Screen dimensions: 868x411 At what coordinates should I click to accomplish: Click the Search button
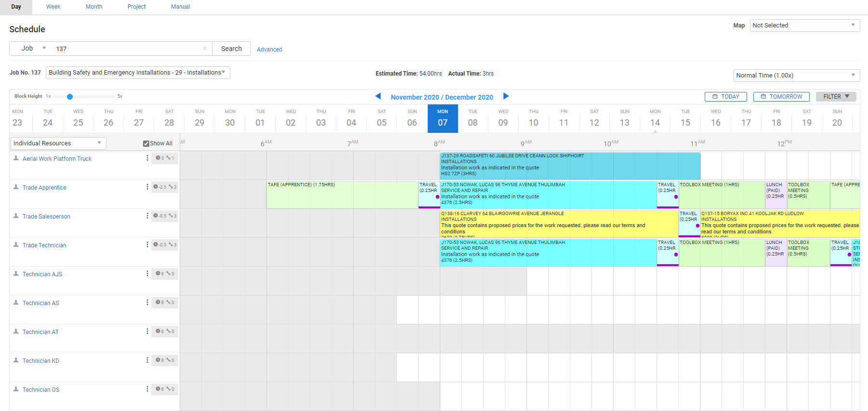click(x=231, y=49)
